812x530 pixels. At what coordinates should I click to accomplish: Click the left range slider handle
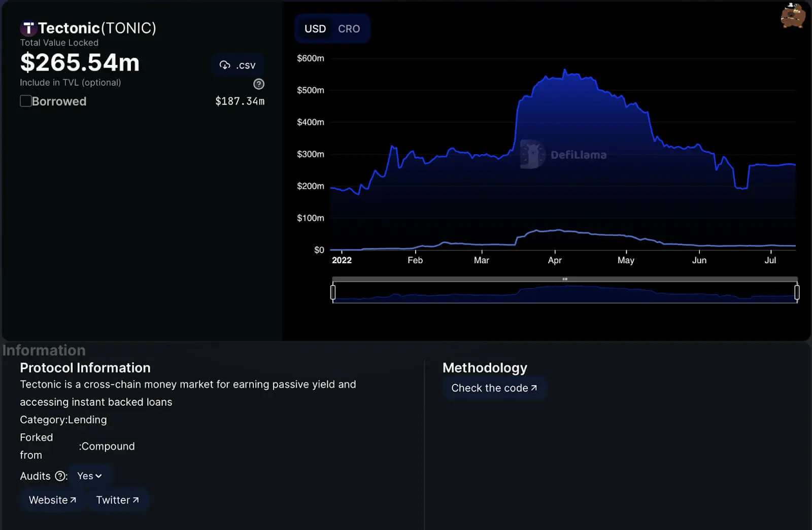click(333, 292)
